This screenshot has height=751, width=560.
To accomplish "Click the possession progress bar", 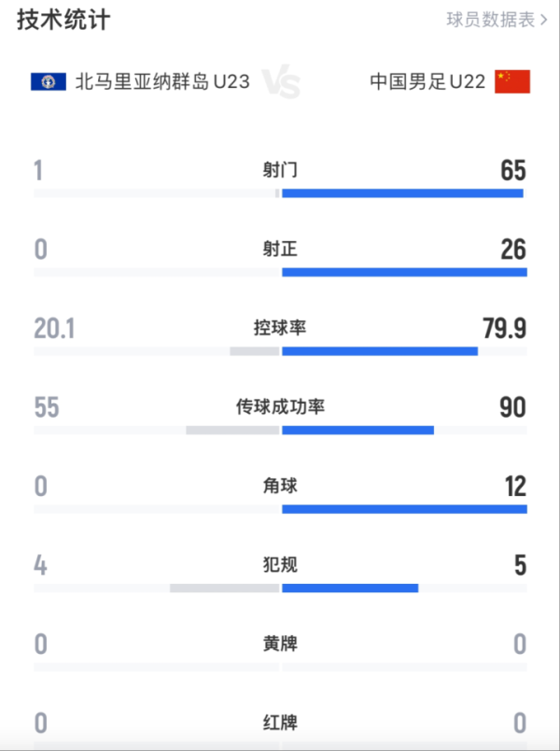I will pyautogui.click(x=280, y=351).
